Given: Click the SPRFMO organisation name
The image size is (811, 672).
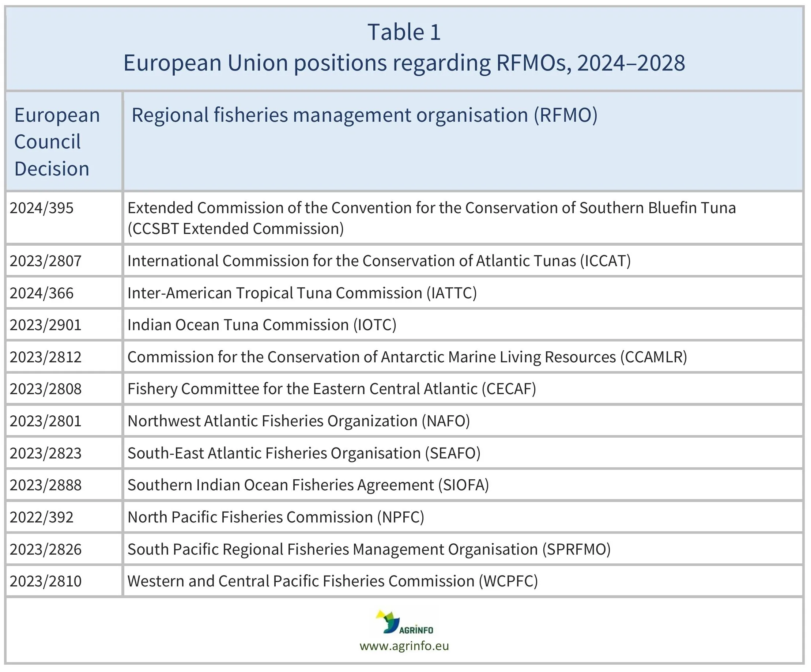Looking at the screenshot, I should (369, 549).
